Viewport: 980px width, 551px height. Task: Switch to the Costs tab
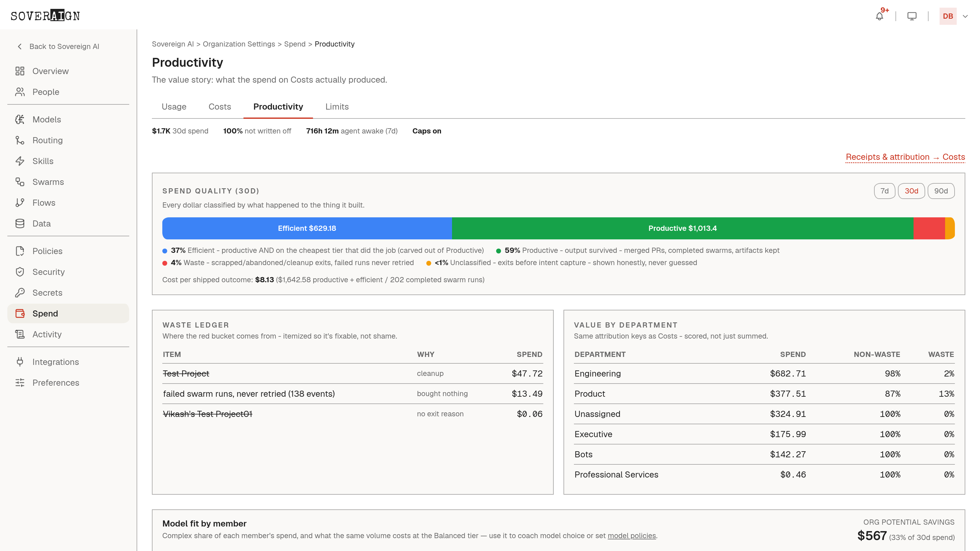(x=220, y=107)
